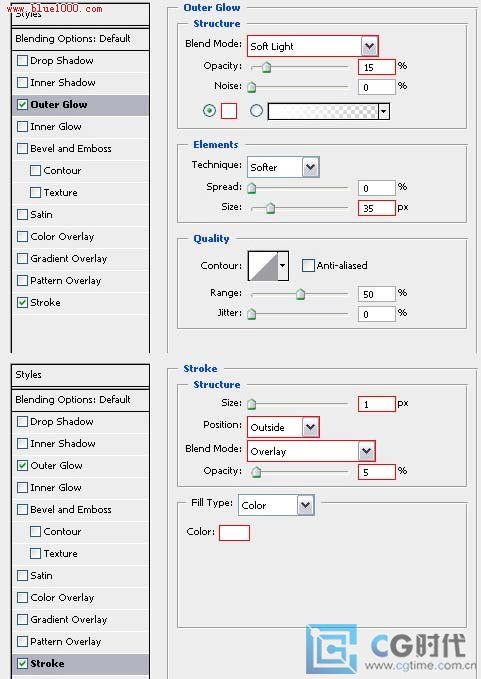481x679 pixels.
Task: Open the Quality contour thumbnail editor
Action: click(263, 265)
